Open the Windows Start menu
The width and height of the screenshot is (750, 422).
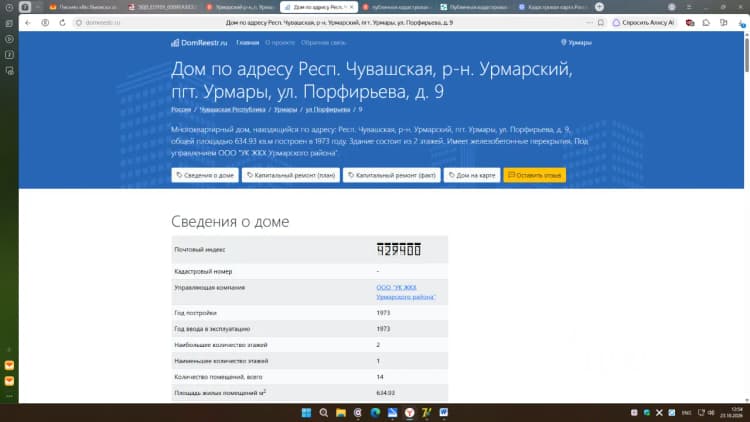tap(306, 412)
